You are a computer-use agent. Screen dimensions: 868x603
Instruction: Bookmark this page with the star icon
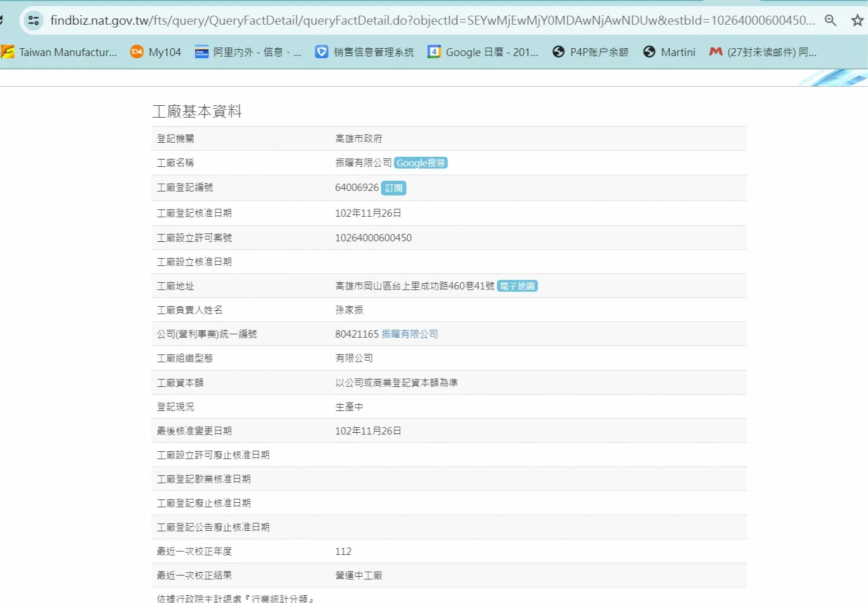pos(857,21)
